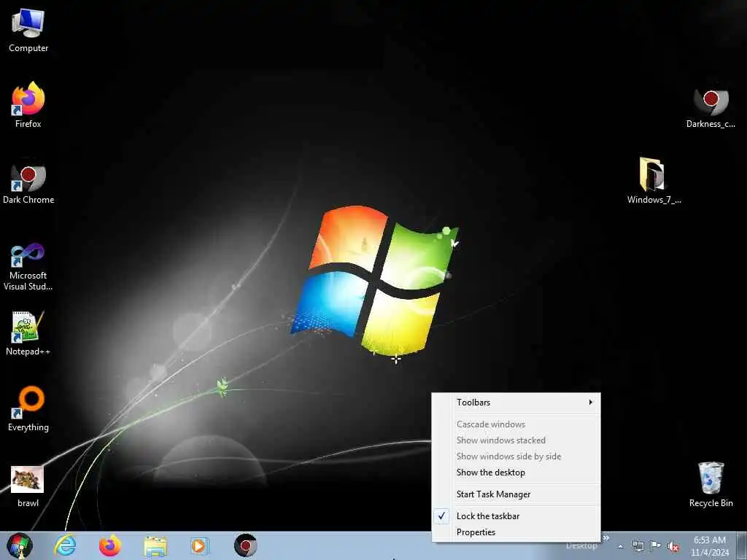The width and height of the screenshot is (747, 560).
Task: Open the Action Center flag icon
Action: point(656,545)
